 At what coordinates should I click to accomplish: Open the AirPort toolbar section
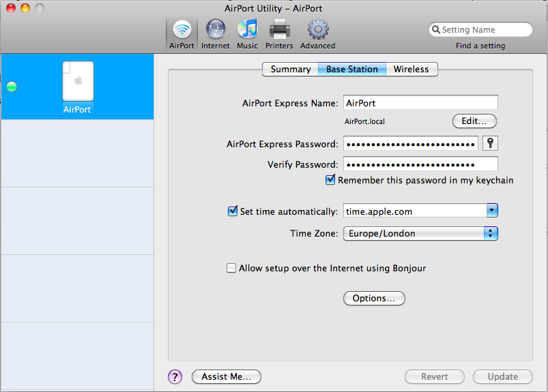tap(182, 34)
